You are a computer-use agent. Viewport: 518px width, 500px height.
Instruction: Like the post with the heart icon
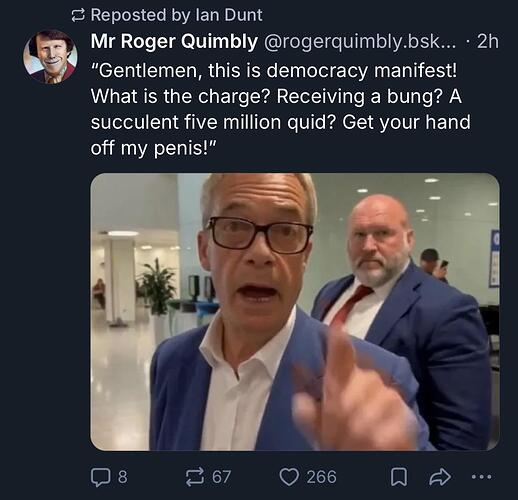pos(289,477)
